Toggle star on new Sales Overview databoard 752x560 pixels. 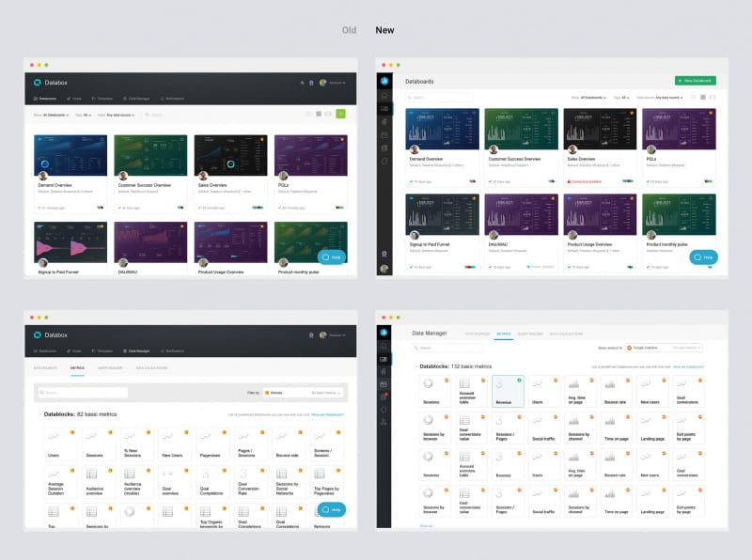pyautogui.click(x=632, y=113)
